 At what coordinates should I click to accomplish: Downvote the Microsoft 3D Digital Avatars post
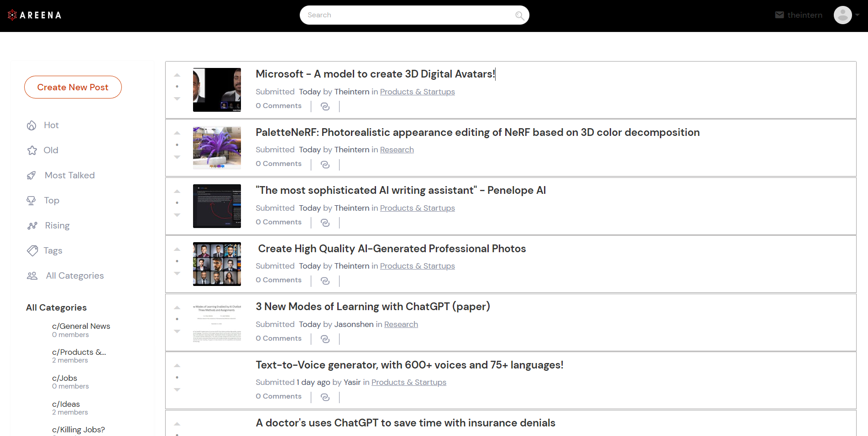pyautogui.click(x=177, y=99)
